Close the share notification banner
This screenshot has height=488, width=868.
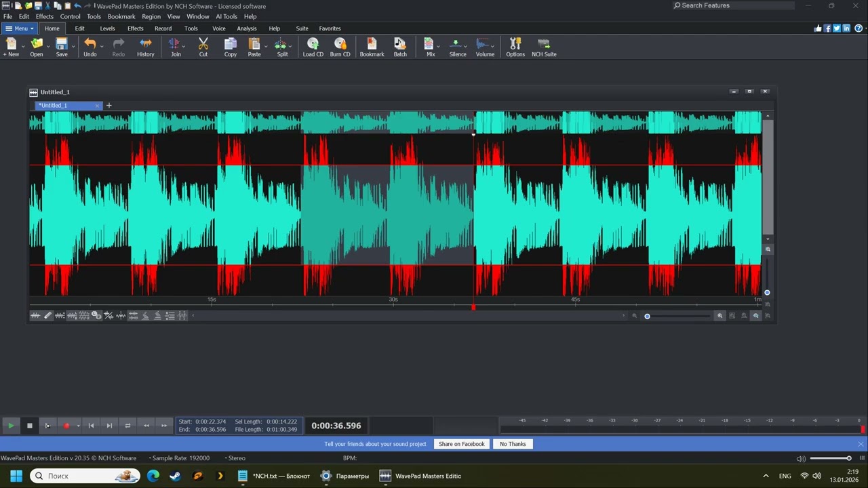[x=861, y=444]
